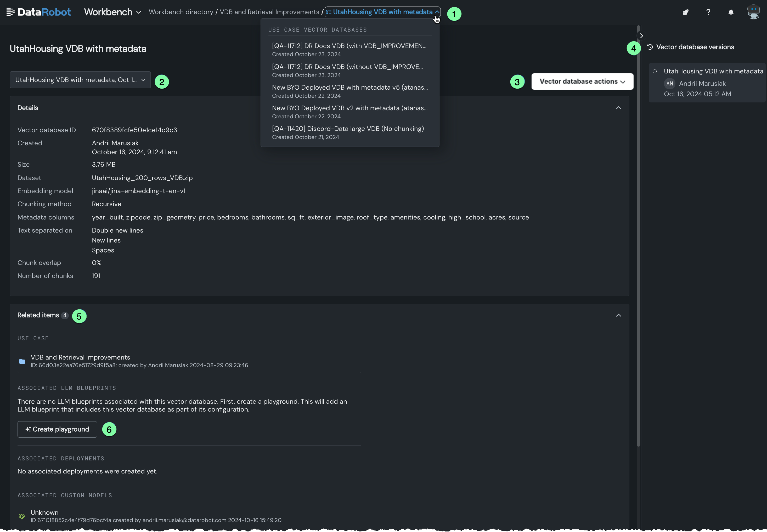This screenshot has width=767, height=532.
Task: Select New BYO Deployed VDB v2 entry
Action: (x=349, y=112)
